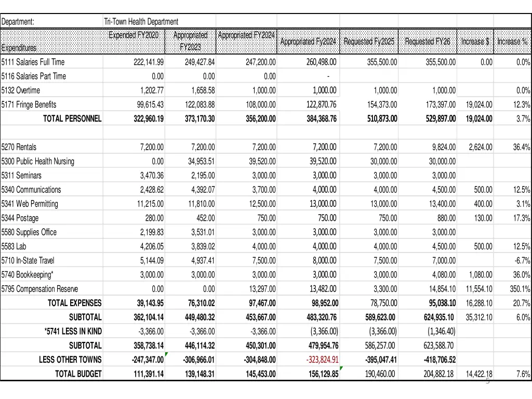Image resolution: width=532 pixels, height=399 pixels.
Task: Click the Compensation Reserve percentage 350.1%
Action: [520, 289]
